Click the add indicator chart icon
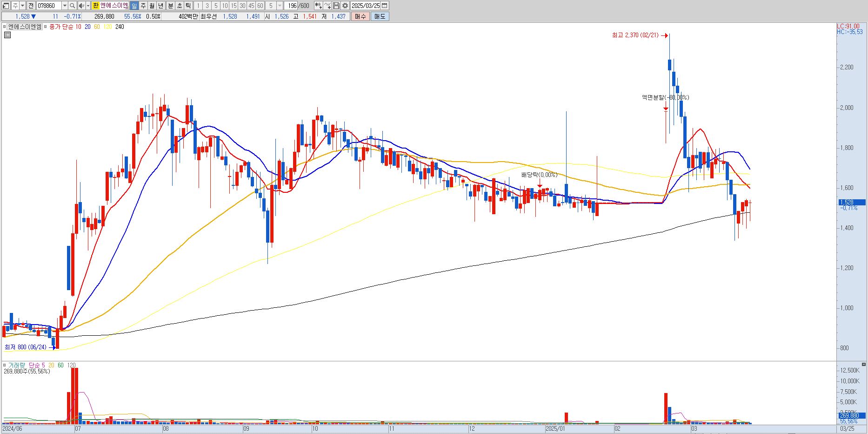868x434 pixels. 318,6
